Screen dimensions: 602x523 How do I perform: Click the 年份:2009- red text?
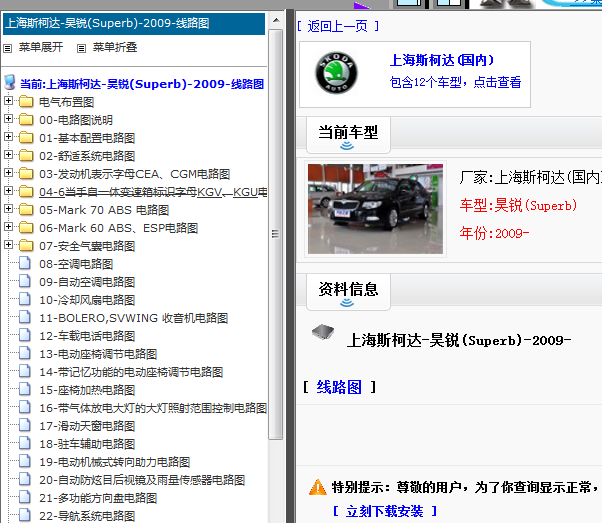pos(494,233)
